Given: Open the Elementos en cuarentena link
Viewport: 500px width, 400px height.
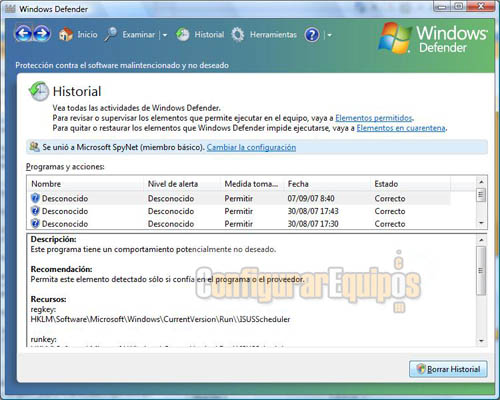Looking at the screenshot, I should coord(401,128).
